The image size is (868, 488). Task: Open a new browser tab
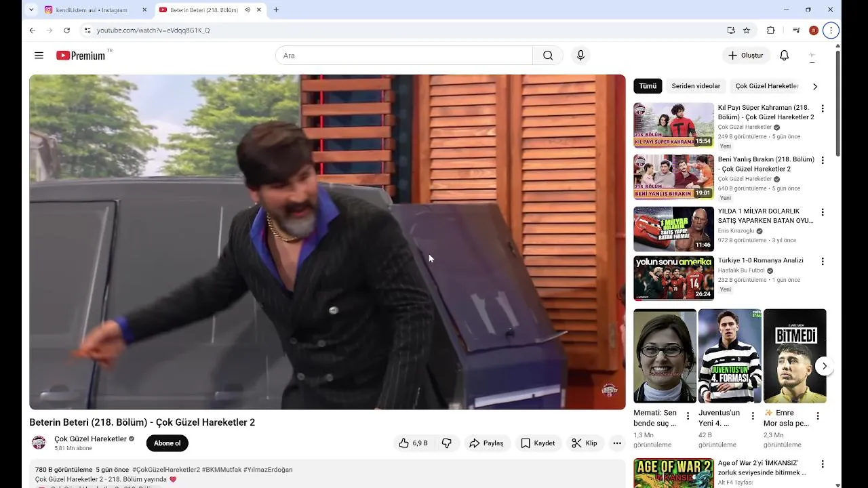[x=276, y=10]
